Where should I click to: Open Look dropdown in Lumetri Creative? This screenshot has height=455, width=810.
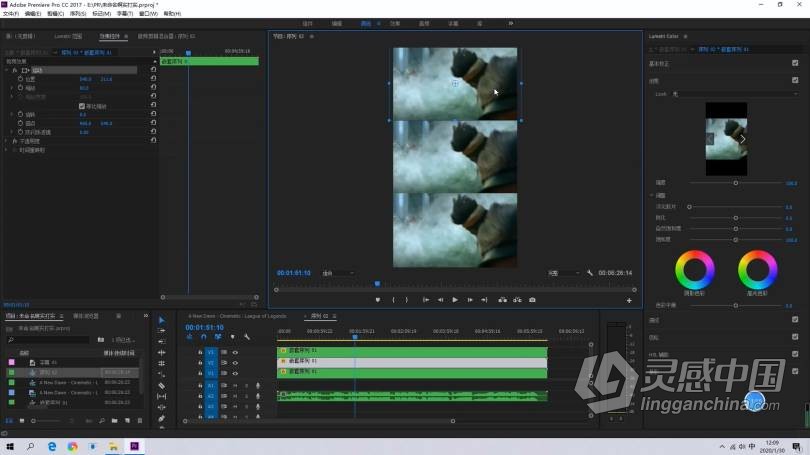[735, 94]
